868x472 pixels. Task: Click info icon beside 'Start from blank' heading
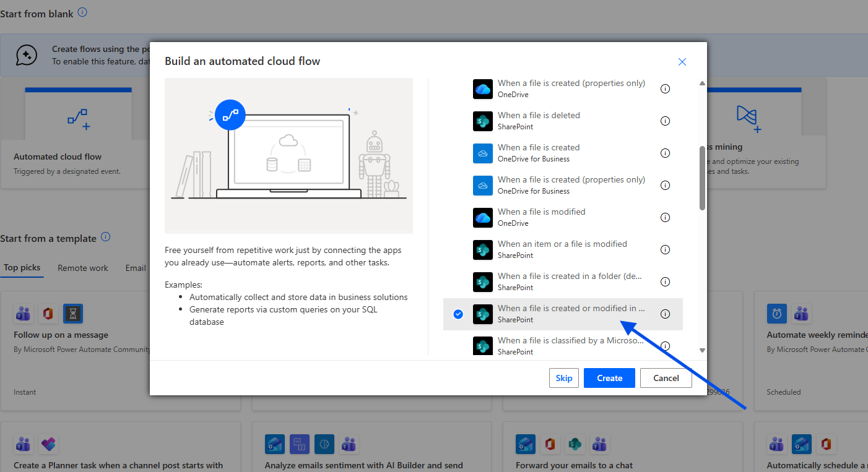click(x=83, y=12)
